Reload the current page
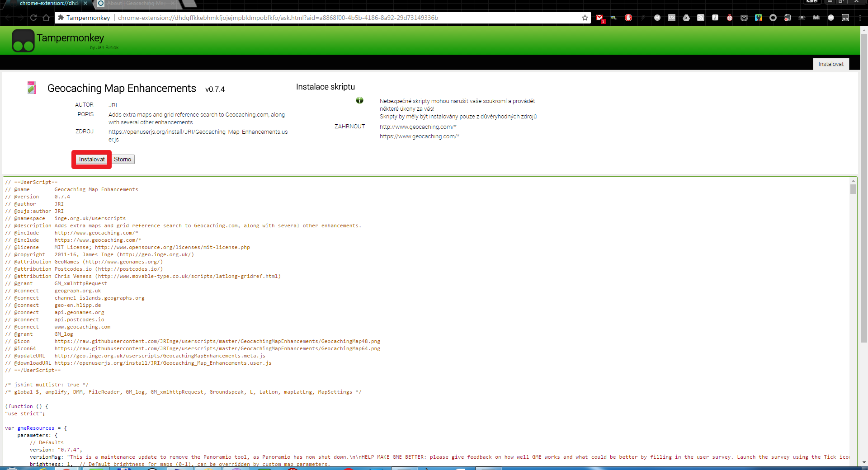868x470 pixels. click(x=33, y=18)
